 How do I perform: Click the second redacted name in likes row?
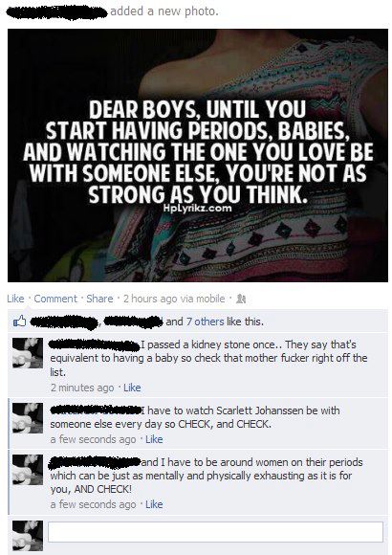[x=134, y=322]
